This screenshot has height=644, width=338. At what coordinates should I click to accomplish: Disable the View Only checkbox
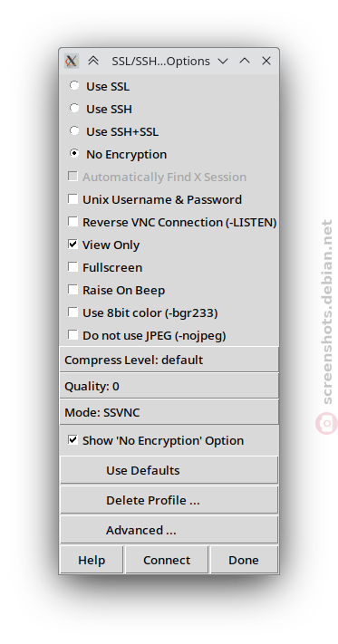pyautogui.click(x=72, y=245)
